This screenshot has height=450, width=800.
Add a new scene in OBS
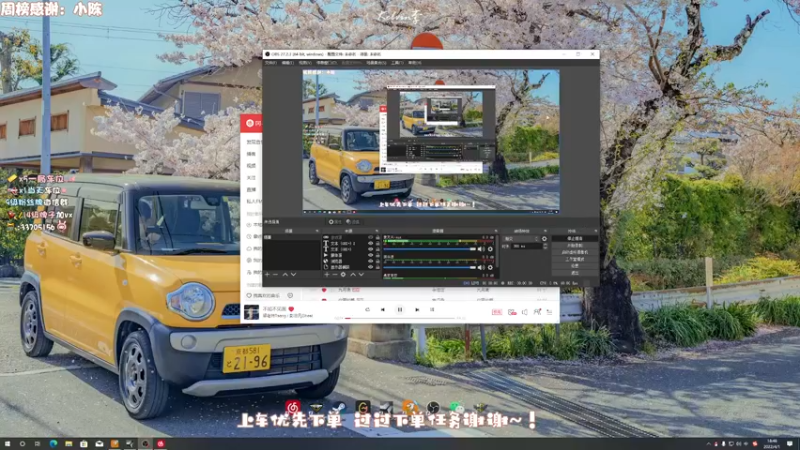pos(267,274)
